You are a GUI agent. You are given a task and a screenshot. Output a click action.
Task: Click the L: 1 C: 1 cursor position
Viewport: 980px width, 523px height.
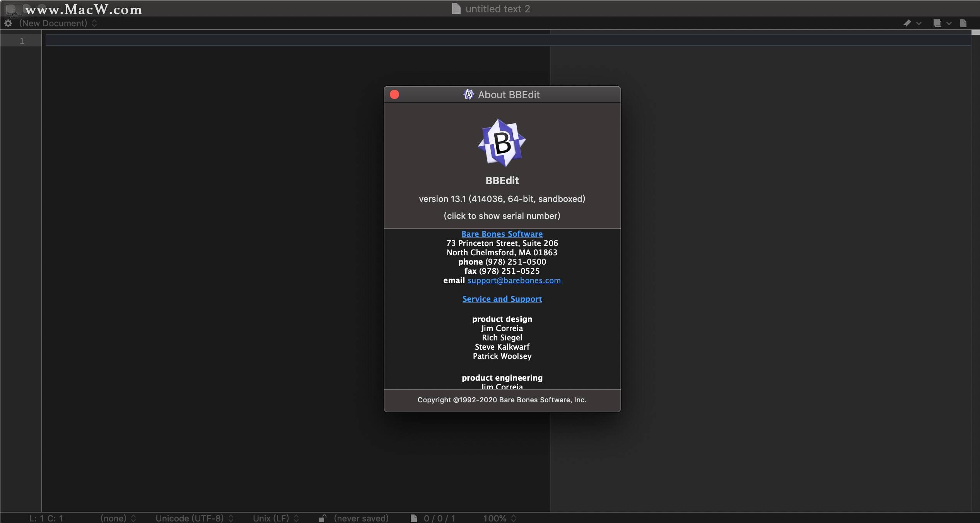pyautogui.click(x=46, y=518)
